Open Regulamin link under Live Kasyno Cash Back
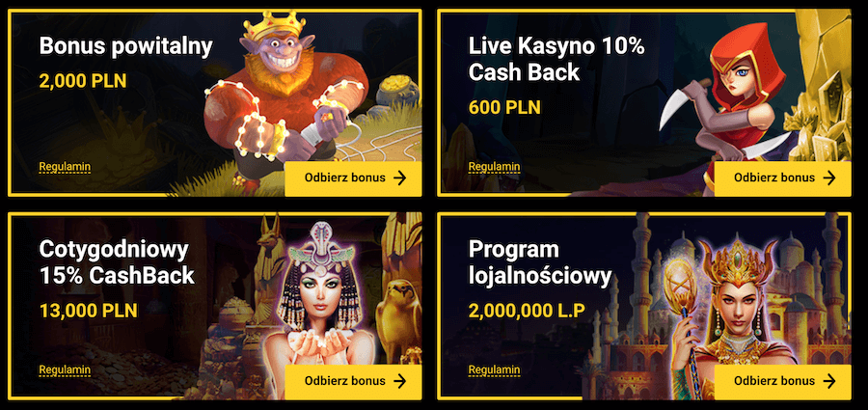The width and height of the screenshot is (868, 410). tap(495, 167)
